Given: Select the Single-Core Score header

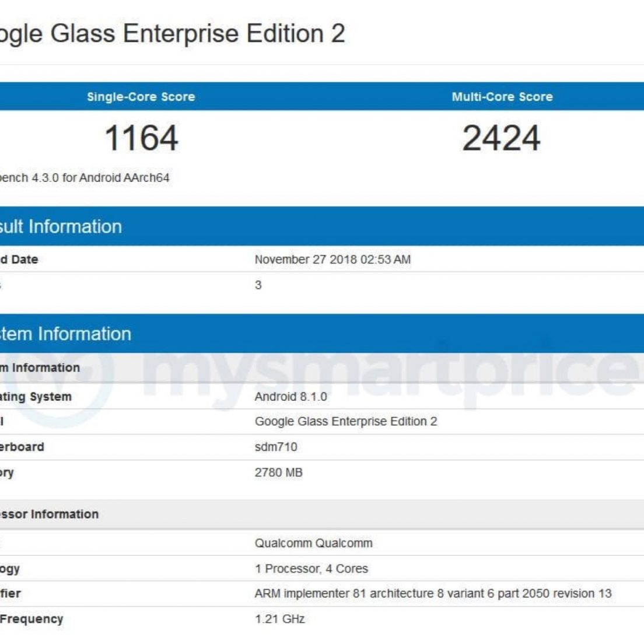Looking at the screenshot, I should pos(141,97).
